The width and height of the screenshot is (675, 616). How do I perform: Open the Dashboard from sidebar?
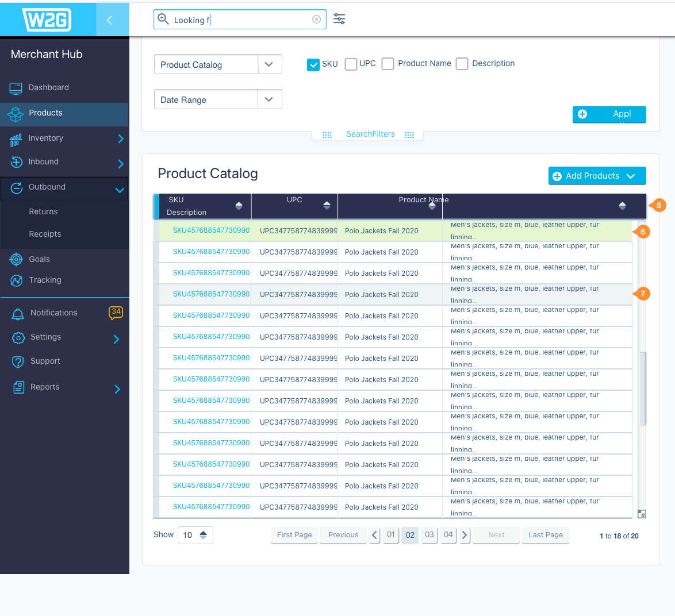pos(48,87)
